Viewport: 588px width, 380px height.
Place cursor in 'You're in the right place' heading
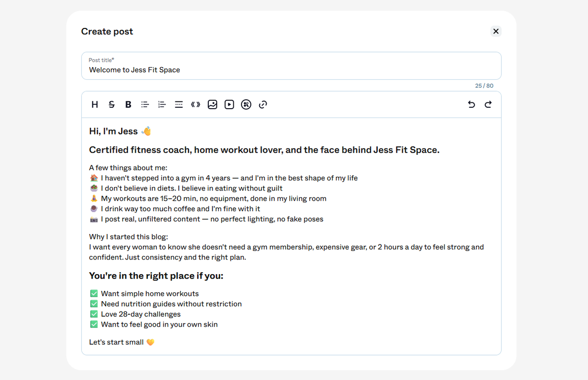tap(156, 276)
